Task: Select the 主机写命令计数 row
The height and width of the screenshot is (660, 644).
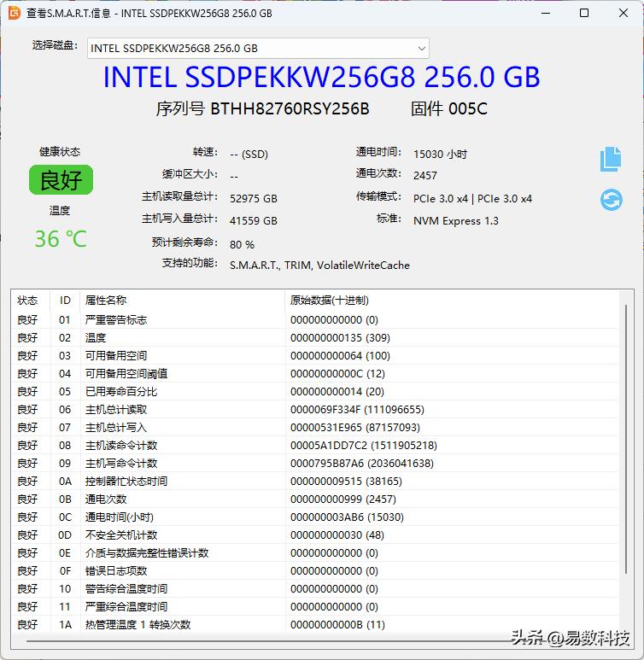Action: (x=315, y=463)
